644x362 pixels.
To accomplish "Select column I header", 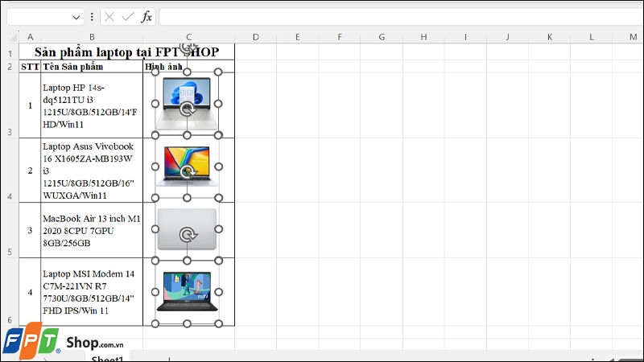I will click(465, 37).
